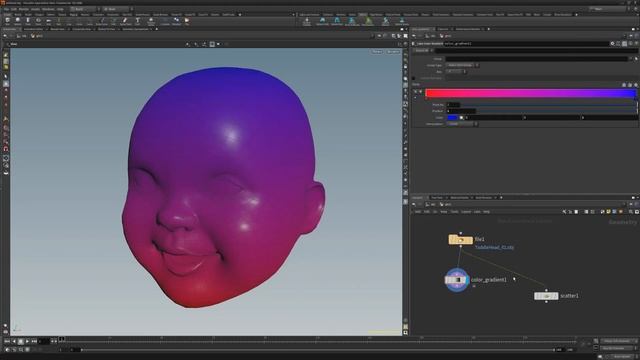Click the render flipbook icon at viewport bottom right
The width and height of the screenshot is (640, 360).
(x=405, y=333)
